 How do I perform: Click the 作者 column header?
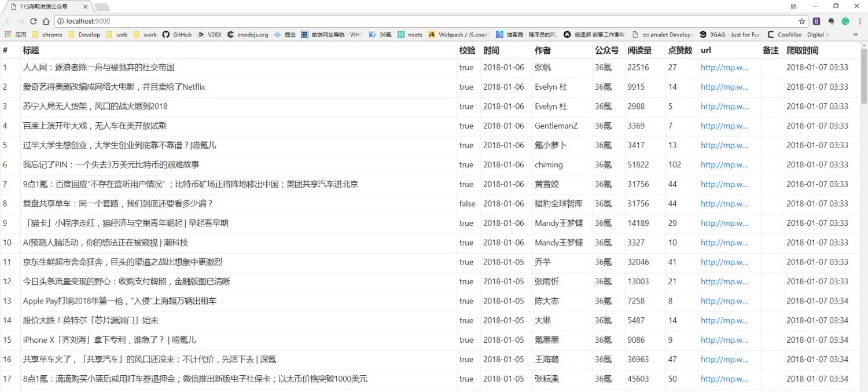click(x=543, y=50)
